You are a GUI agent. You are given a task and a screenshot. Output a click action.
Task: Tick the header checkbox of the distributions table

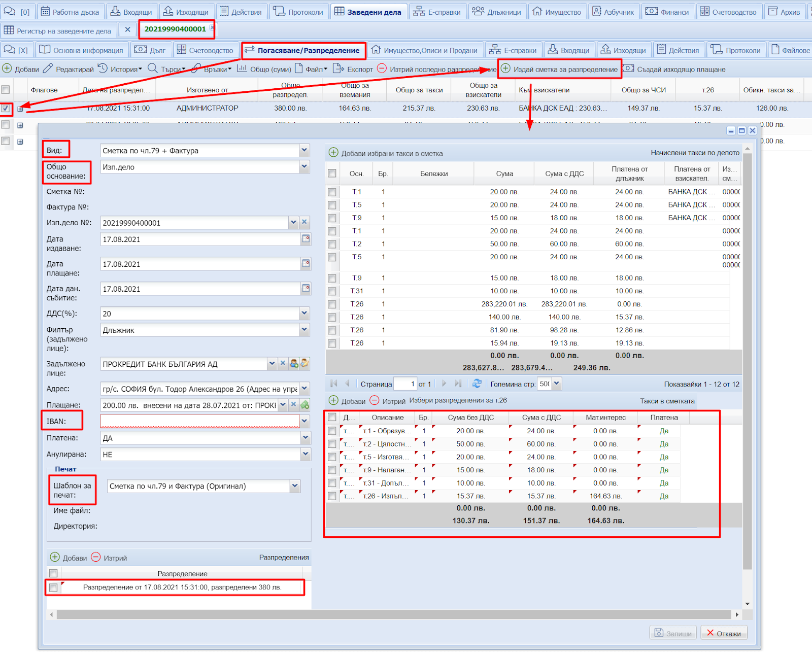pos(6,90)
